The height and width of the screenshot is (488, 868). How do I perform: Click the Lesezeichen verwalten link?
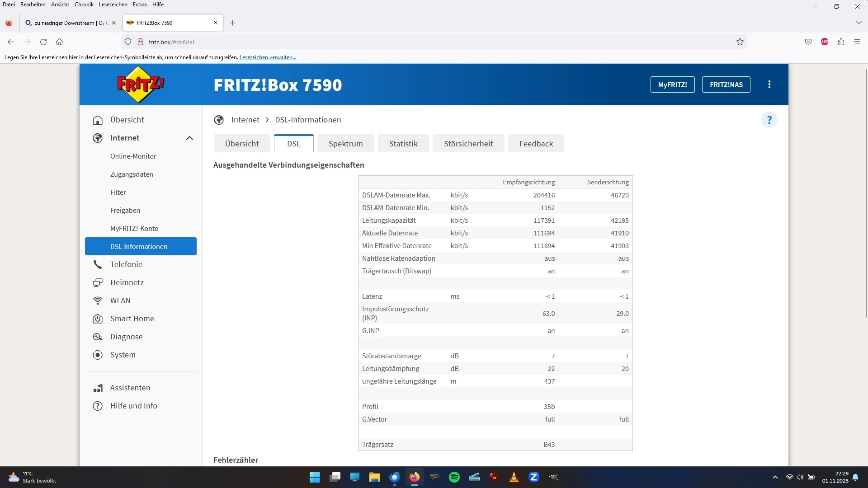[268, 57]
